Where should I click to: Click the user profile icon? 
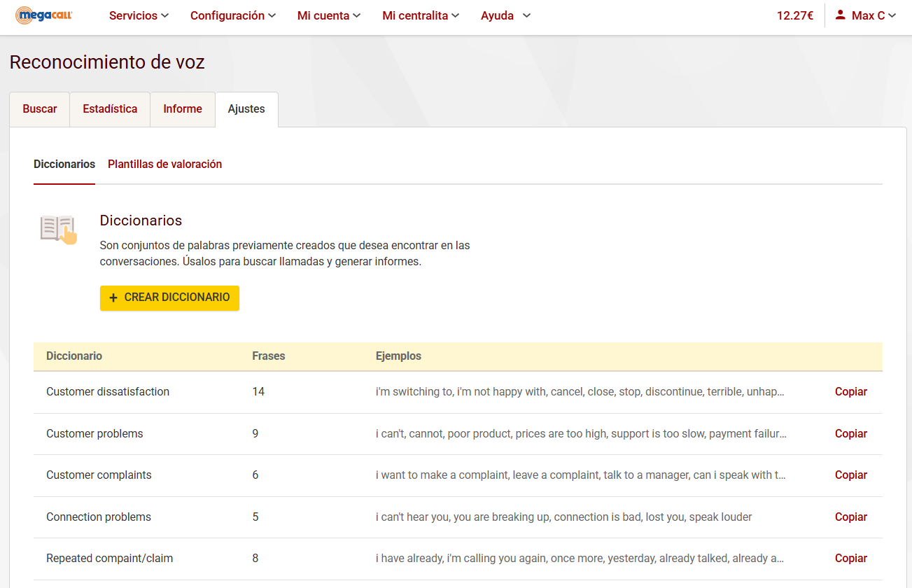coord(841,15)
